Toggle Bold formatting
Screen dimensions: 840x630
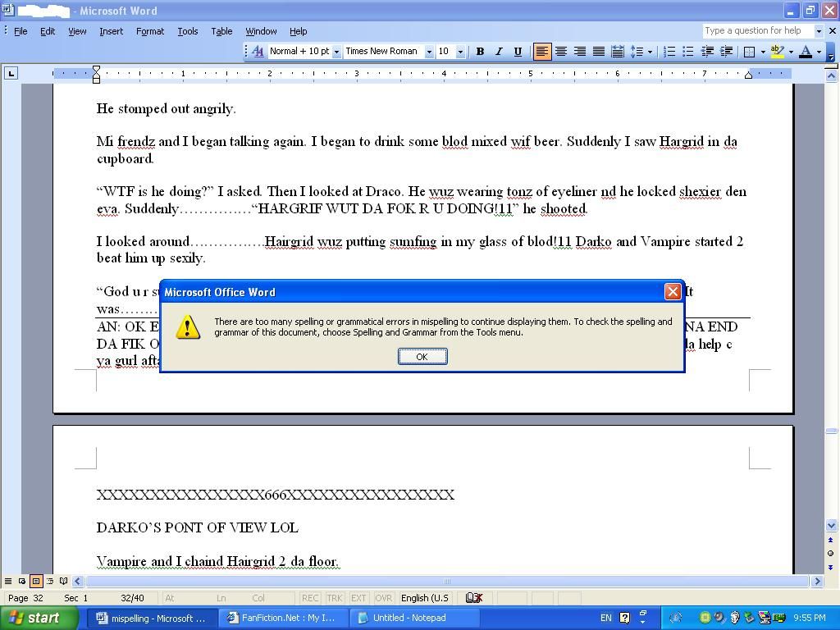480,52
